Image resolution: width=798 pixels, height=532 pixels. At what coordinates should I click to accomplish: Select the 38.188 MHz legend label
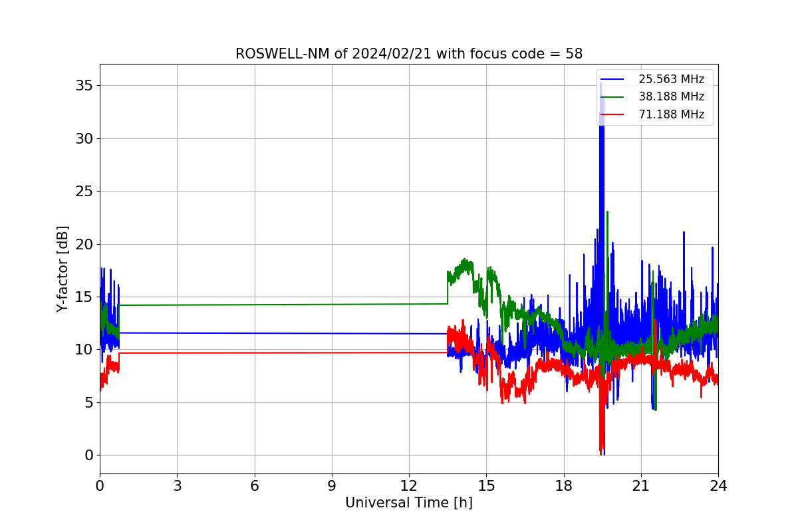pos(671,96)
